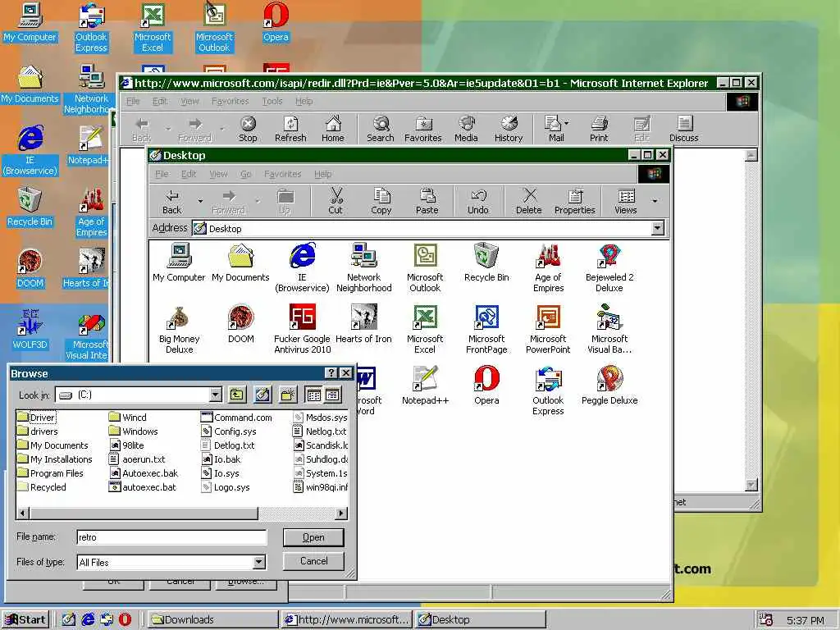This screenshot has width=840, height=630.
Task: Select Logo.sys file in Browse dialog
Action: 226,487
